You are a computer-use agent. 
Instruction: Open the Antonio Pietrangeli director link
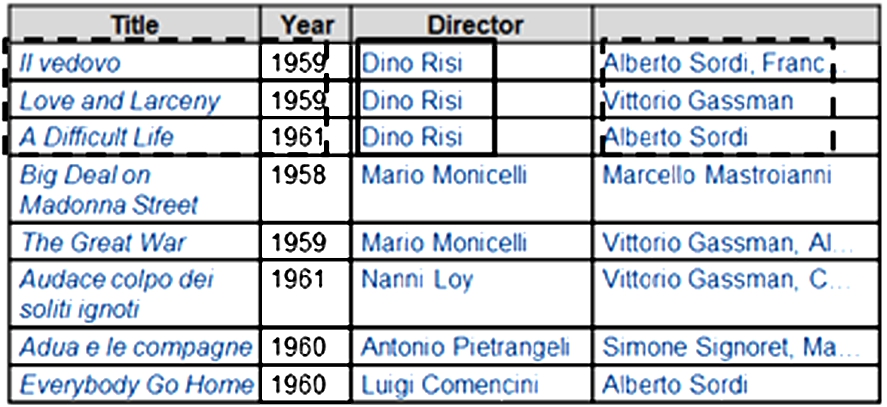point(465,347)
